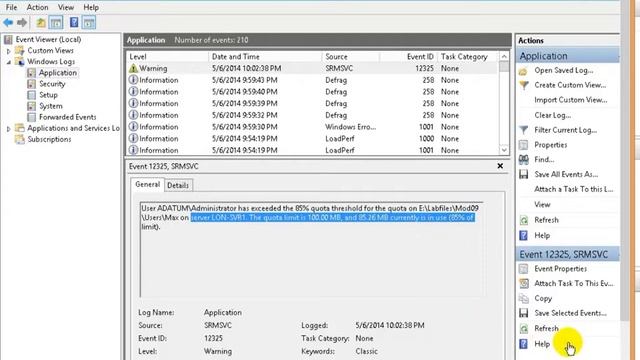Viewport: 640px width, 360px height.
Task: Sort events by Date and Time column
Action: pos(265,57)
